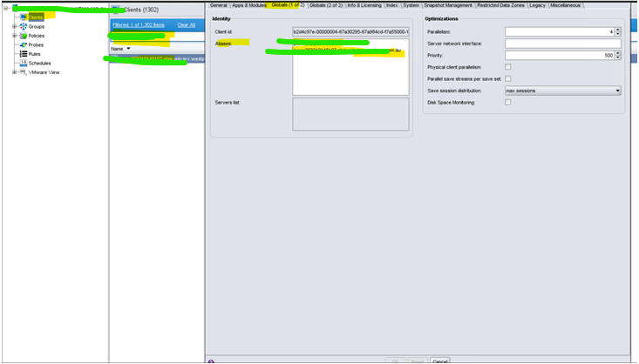Expand the VMware View tree node

tap(14, 72)
